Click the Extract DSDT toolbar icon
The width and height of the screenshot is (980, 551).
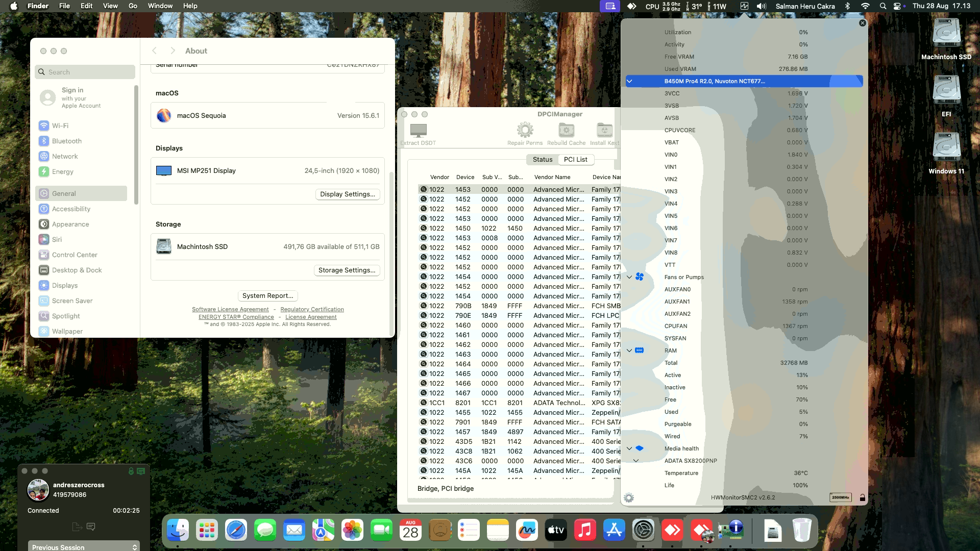(418, 131)
